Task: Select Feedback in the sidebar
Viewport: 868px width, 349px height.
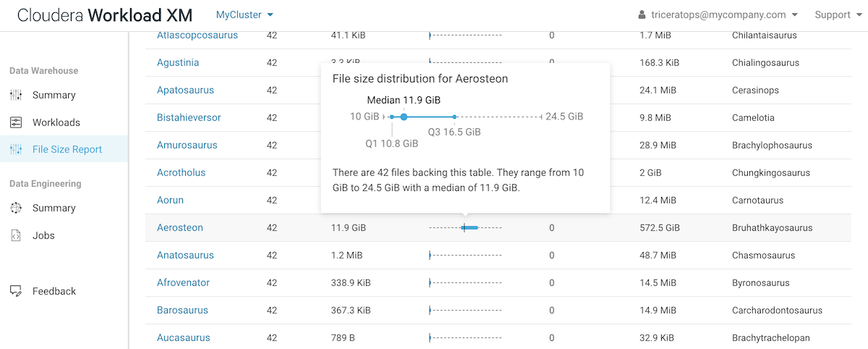Action: point(54,291)
